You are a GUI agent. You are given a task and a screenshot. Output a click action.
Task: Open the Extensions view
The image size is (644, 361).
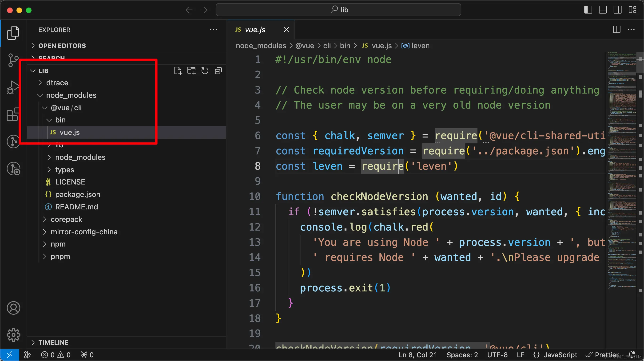[x=13, y=114]
